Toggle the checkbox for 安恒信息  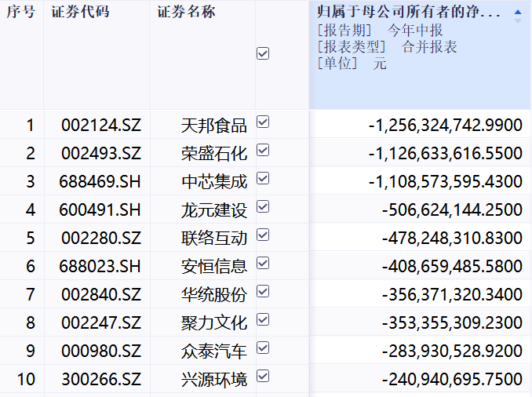pos(263,263)
